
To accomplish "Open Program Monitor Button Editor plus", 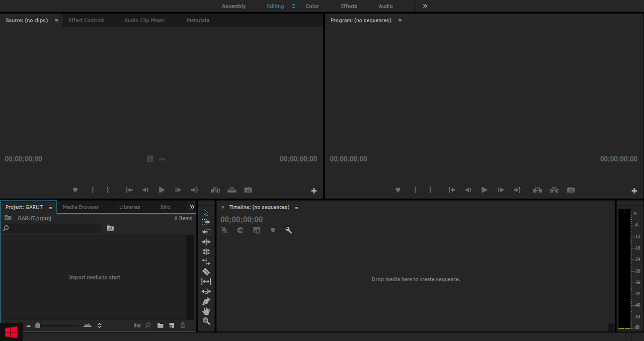I will coord(634,191).
